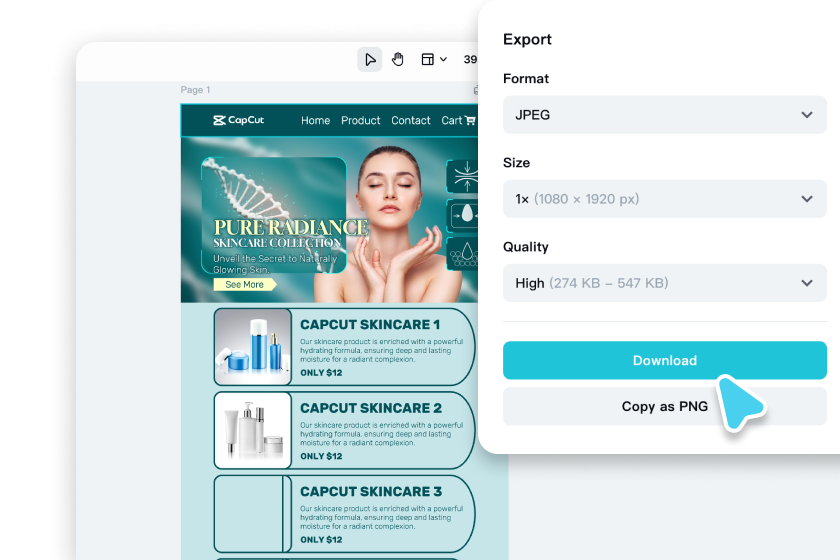Click the Skincare 3 description paragraph
This screenshot has width=840, height=560.
381,518
